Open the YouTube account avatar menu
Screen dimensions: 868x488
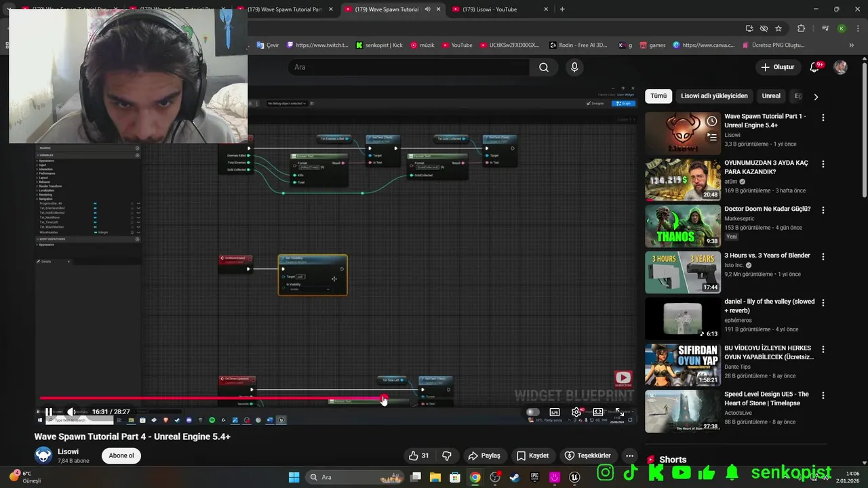pyautogui.click(x=840, y=67)
